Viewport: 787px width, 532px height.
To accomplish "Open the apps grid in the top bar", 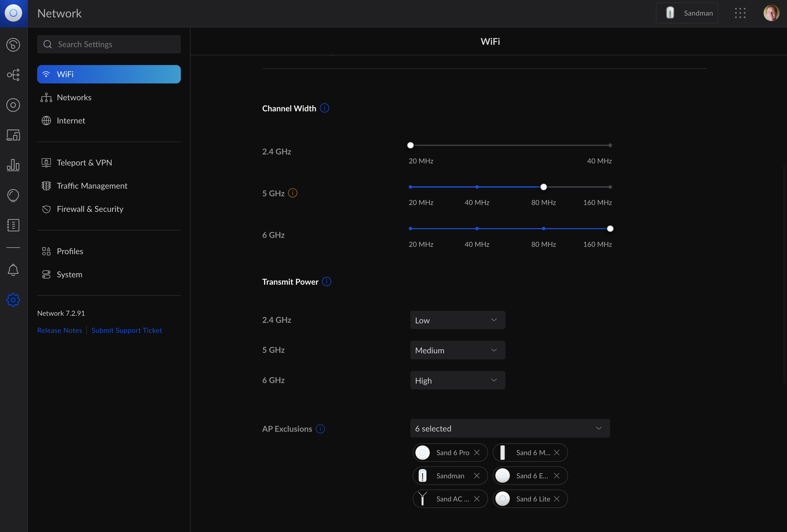I will pyautogui.click(x=740, y=13).
